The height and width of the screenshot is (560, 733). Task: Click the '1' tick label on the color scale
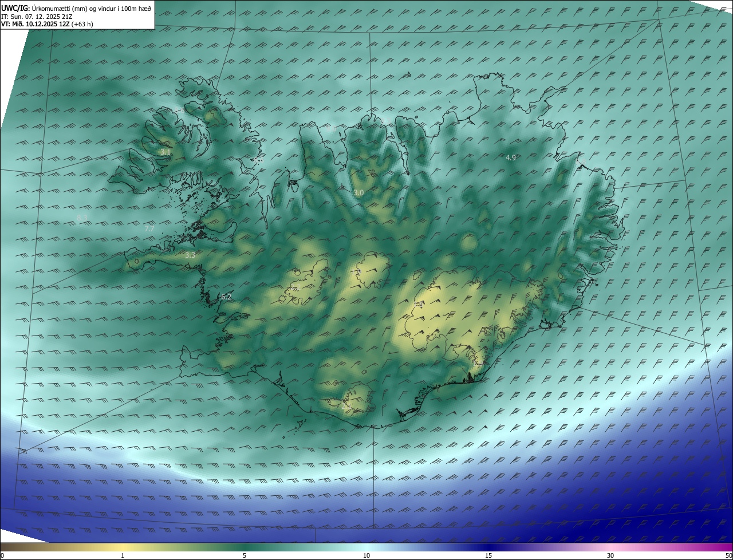(x=123, y=555)
